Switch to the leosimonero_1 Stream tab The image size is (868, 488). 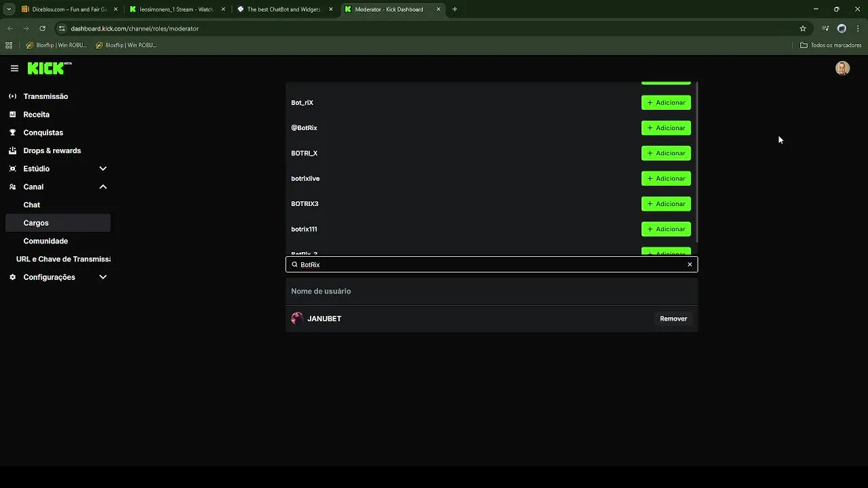[176, 9]
